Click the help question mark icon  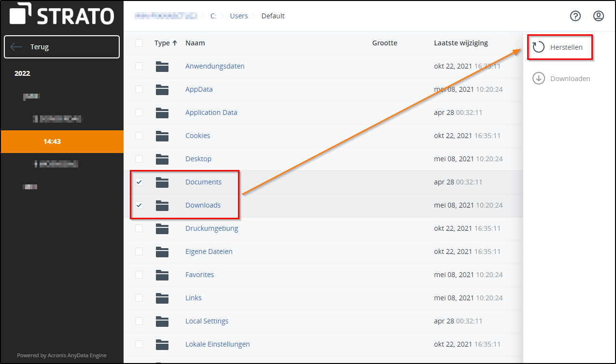point(575,16)
